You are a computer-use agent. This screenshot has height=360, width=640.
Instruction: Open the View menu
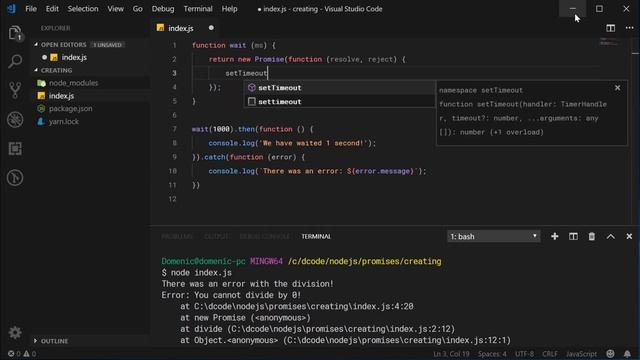[x=116, y=9]
